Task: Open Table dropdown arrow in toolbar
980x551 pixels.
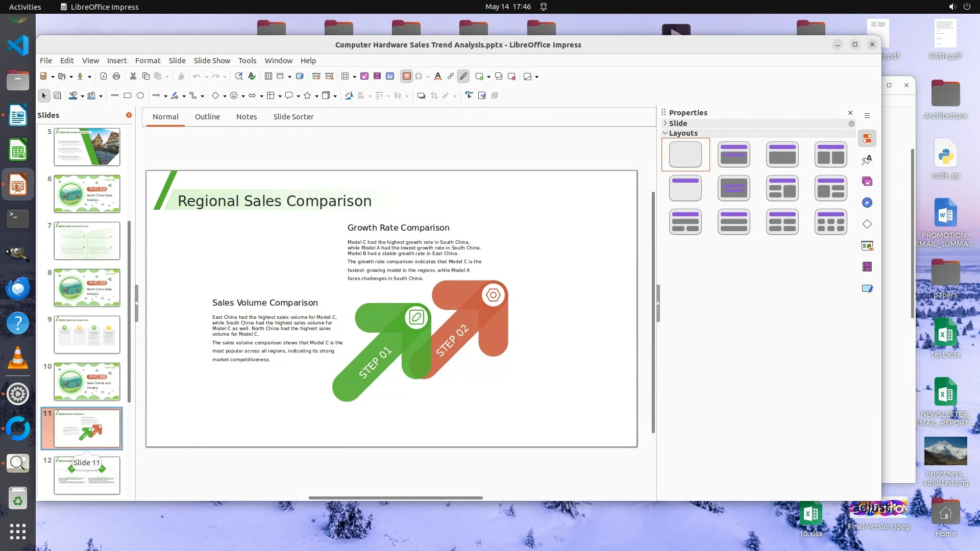Action: pos(354,77)
